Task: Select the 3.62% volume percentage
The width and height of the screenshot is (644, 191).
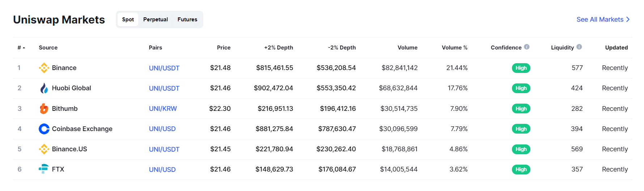Action: coord(458,169)
